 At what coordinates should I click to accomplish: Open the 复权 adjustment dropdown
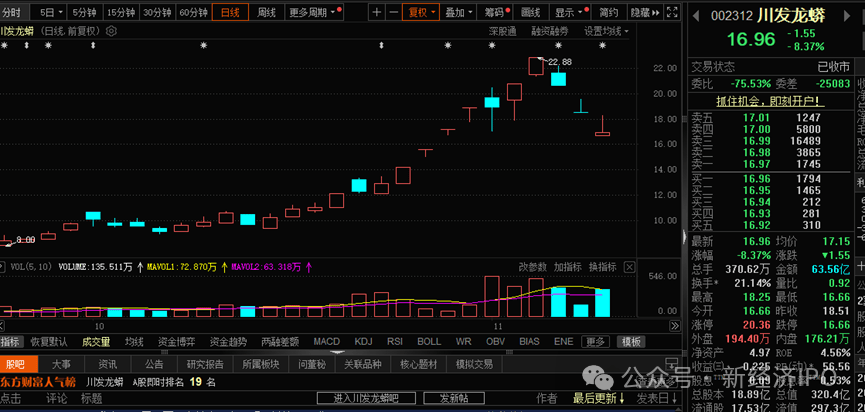[419, 13]
